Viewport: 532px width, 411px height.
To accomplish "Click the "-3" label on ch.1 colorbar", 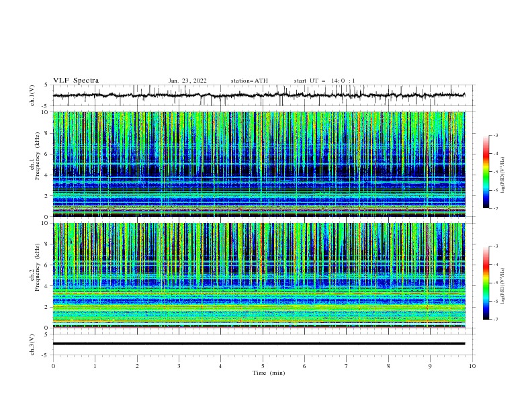I will pos(495,135).
